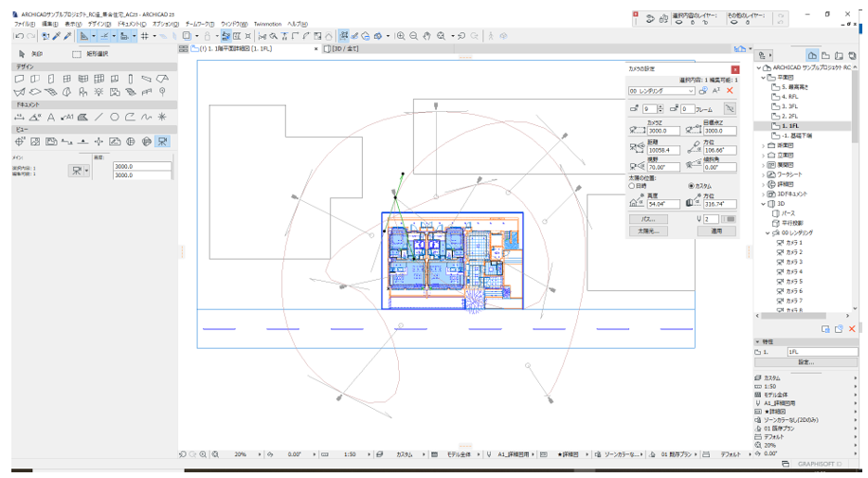Open the Twinmotion menu
This screenshot has width=868, height=478.
point(268,25)
